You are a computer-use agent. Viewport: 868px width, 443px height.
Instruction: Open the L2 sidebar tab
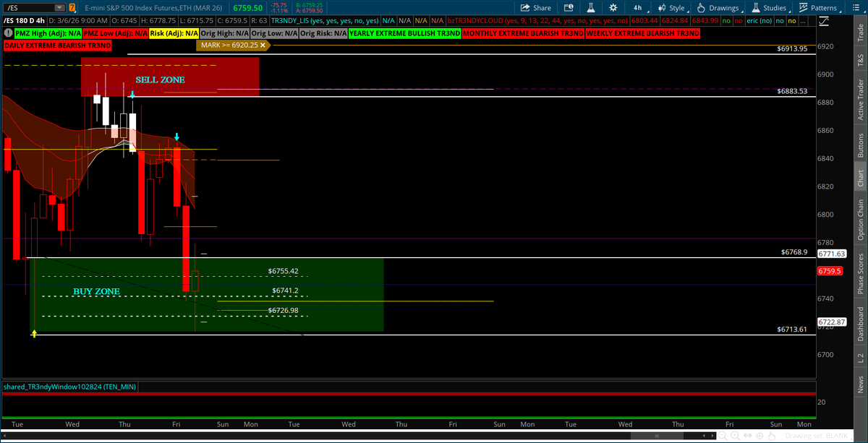860,357
